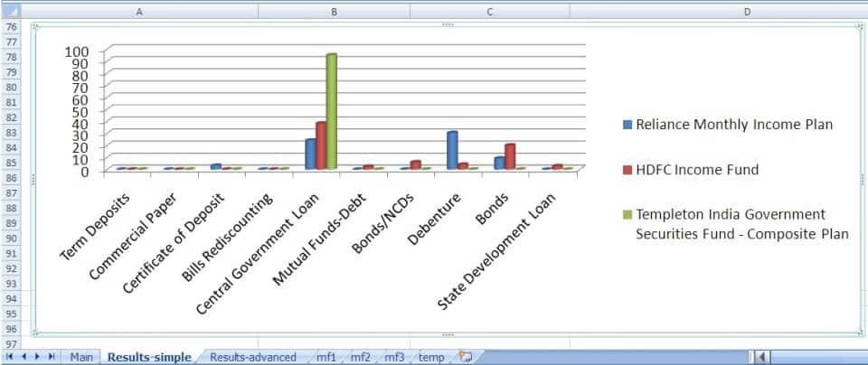Image resolution: width=868 pixels, height=365 pixels.
Task: Select row 80 header
Action: 11,87
